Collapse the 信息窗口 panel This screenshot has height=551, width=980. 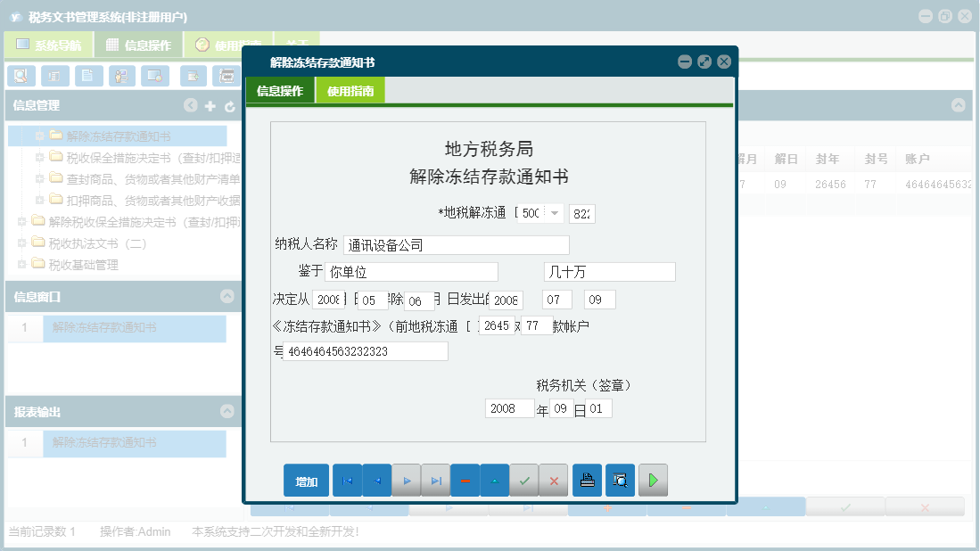coord(226,297)
